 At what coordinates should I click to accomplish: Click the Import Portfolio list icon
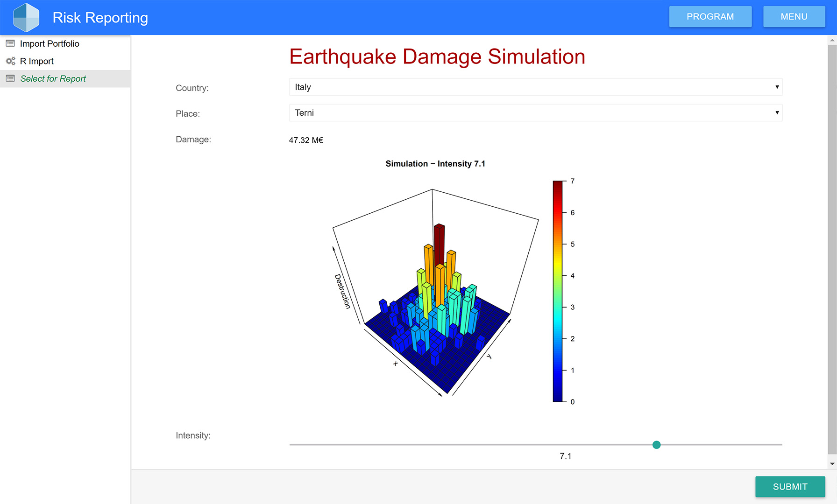coord(10,43)
